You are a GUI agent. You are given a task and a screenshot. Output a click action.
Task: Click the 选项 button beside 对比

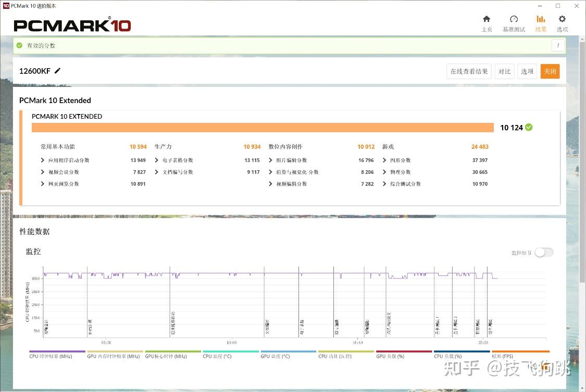coord(527,71)
